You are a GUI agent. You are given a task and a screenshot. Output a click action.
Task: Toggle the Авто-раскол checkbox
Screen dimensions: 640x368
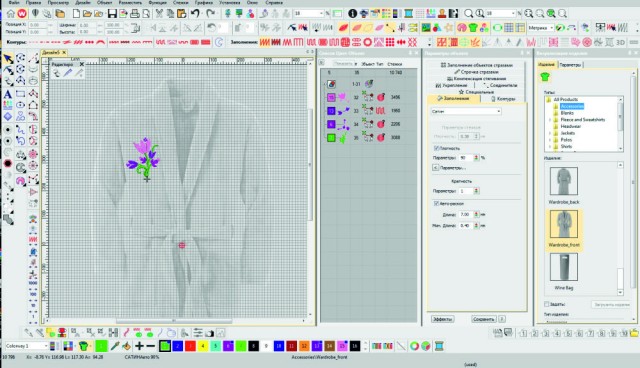pyautogui.click(x=436, y=203)
